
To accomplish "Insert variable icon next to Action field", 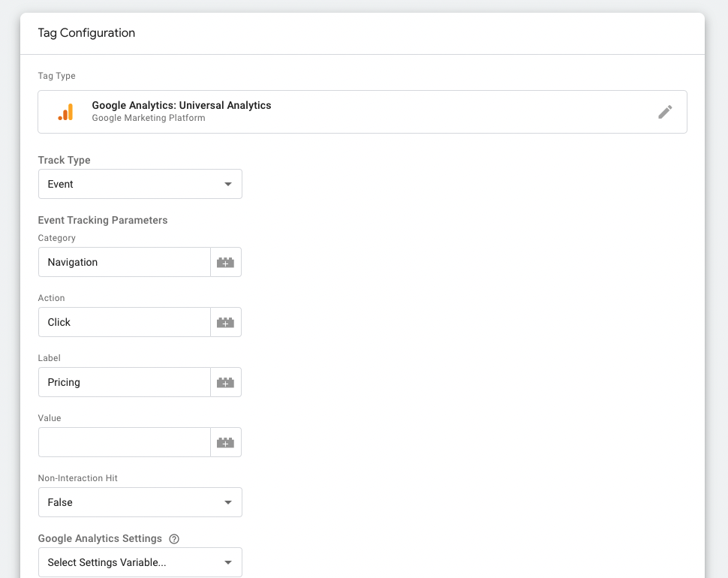I will pos(226,322).
